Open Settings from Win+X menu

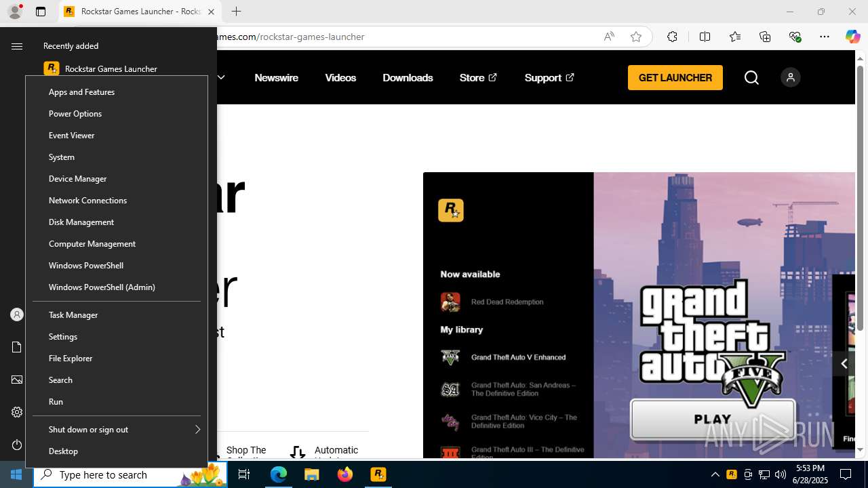(117, 336)
